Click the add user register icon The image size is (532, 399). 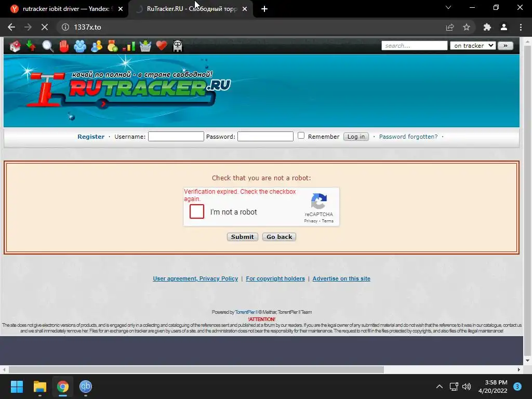coord(112,46)
